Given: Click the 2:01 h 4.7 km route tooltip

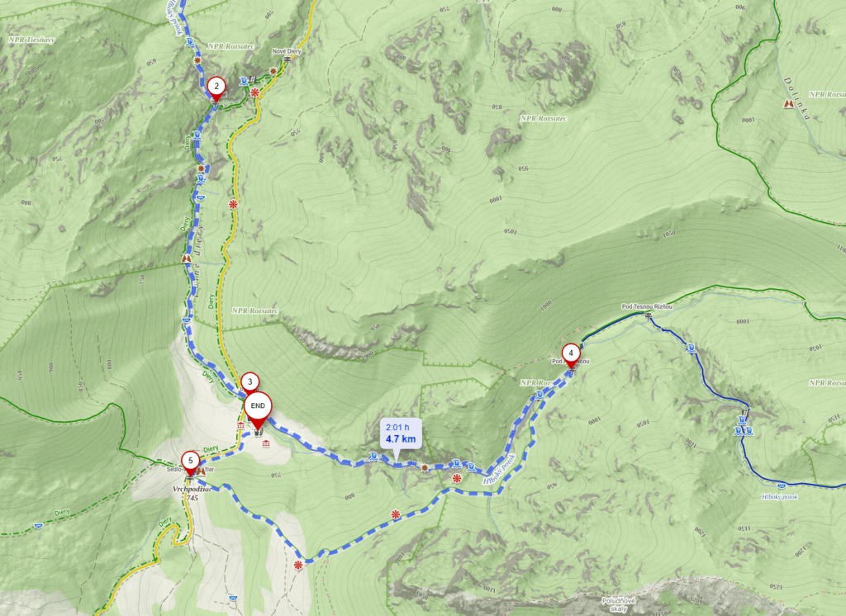Looking at the screenshot, I should pos(401,434).
